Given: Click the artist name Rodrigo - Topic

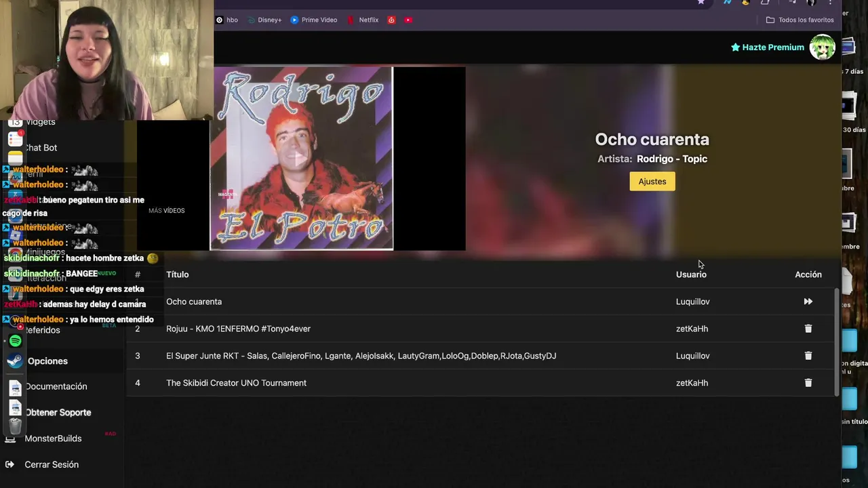Looking at the screenshot, I should click(x=671, y=159).
